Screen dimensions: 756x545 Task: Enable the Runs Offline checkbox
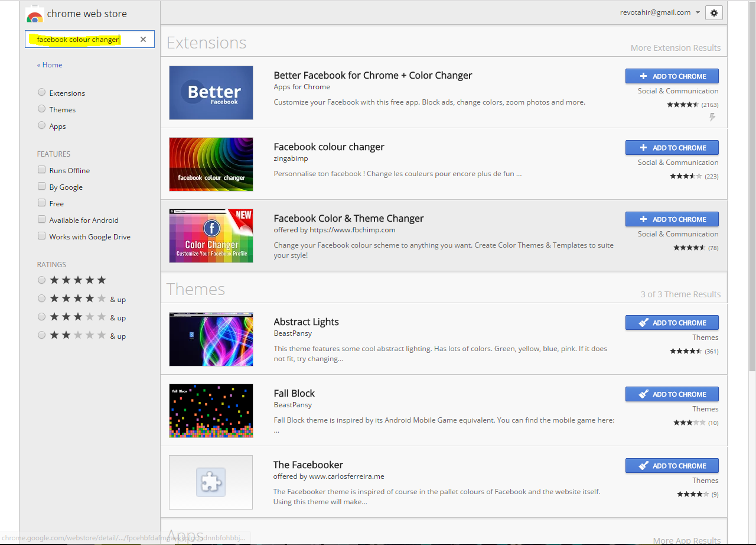pyautogui.click(x=41, y=170)
